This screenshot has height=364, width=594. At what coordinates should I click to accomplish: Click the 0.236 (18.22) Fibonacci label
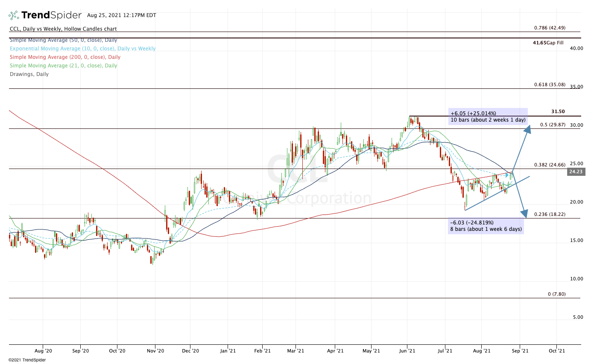tap(550, 214)
